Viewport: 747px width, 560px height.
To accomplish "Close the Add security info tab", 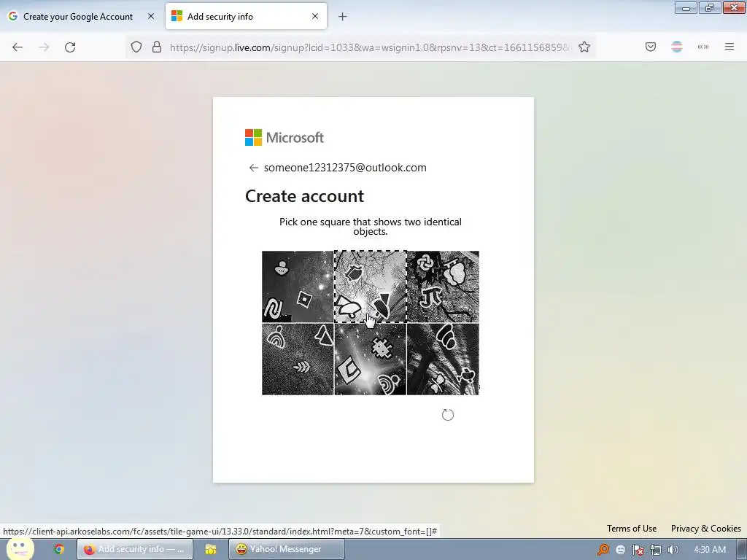I will tap(315, 17).
